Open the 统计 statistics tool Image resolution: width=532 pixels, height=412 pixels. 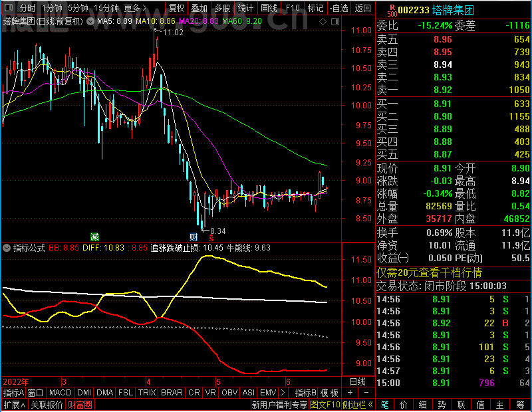(x=245, y=8)
